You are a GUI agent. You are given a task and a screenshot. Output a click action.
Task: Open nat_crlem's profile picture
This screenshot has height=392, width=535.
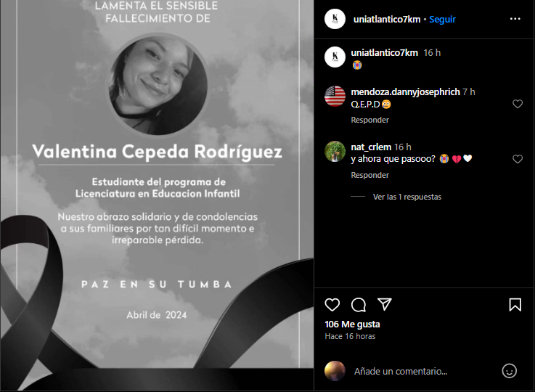(x=335, y=152)
